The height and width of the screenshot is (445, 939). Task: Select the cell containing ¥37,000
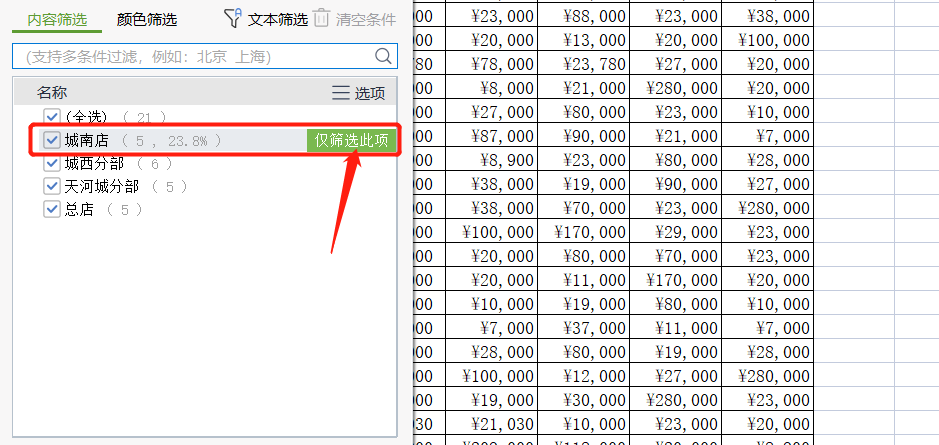click(583, 328)
